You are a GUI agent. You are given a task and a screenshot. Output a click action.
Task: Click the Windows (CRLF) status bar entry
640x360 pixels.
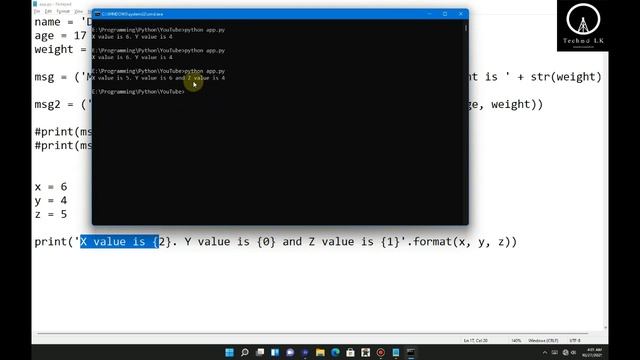[543, 340]
